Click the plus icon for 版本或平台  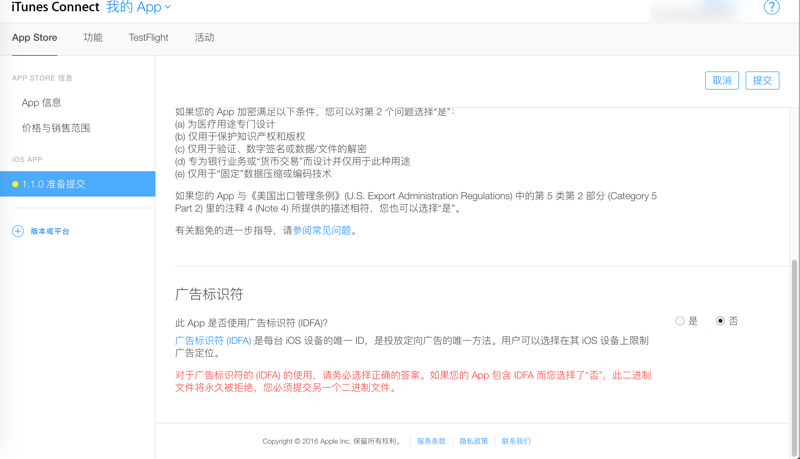click(18, 231)
